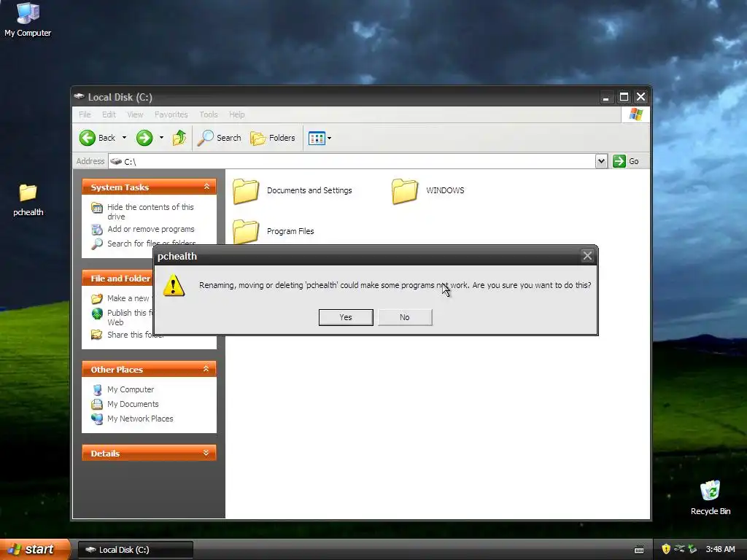Toggle the Folders pane button
This screenshot has height=560, width=747.
coord(273,138)
